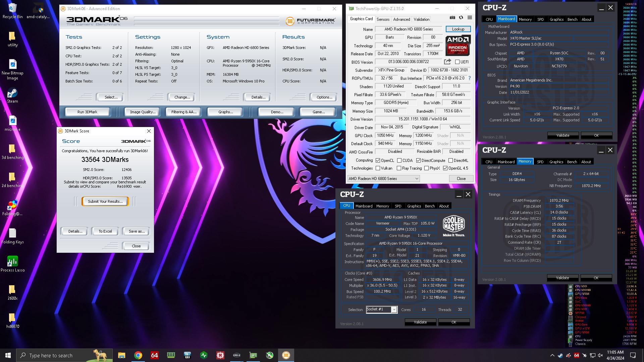Open AIDA64 from the taskbar
The height and width of the screenshot is (362, 644).
tap(154, 355)
